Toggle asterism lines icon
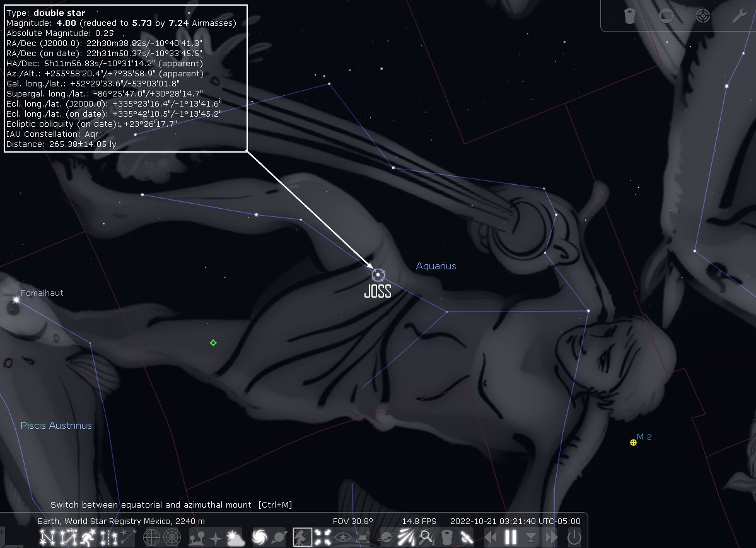756x548 pixels. pos(129,537)
